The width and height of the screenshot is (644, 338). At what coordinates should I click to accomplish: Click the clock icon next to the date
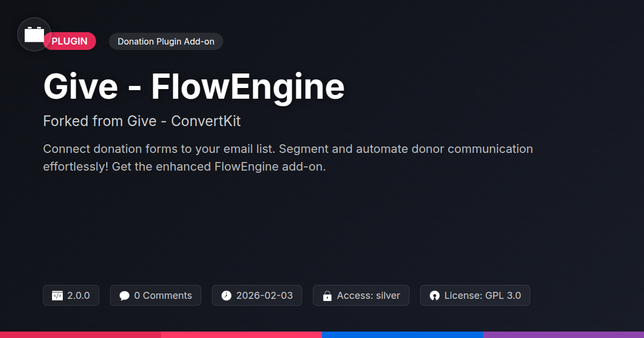(x=226, y=296)
